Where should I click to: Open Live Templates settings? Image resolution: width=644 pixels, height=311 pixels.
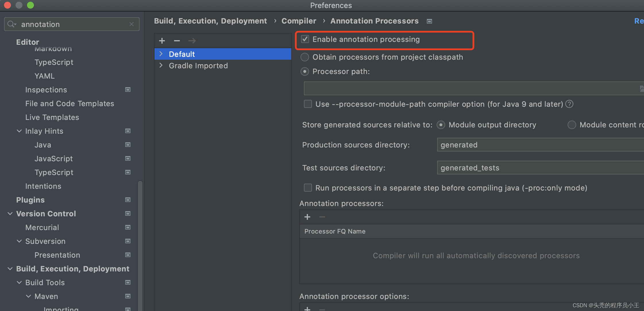click(x=52, y=117)
